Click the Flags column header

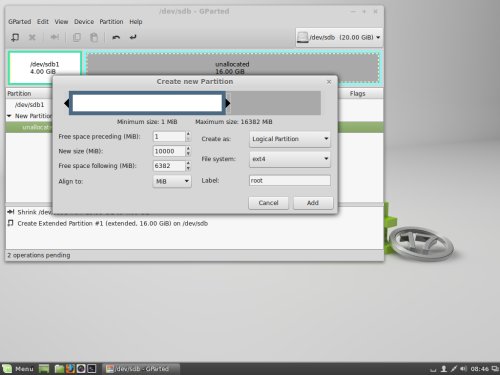coord(358,94)
